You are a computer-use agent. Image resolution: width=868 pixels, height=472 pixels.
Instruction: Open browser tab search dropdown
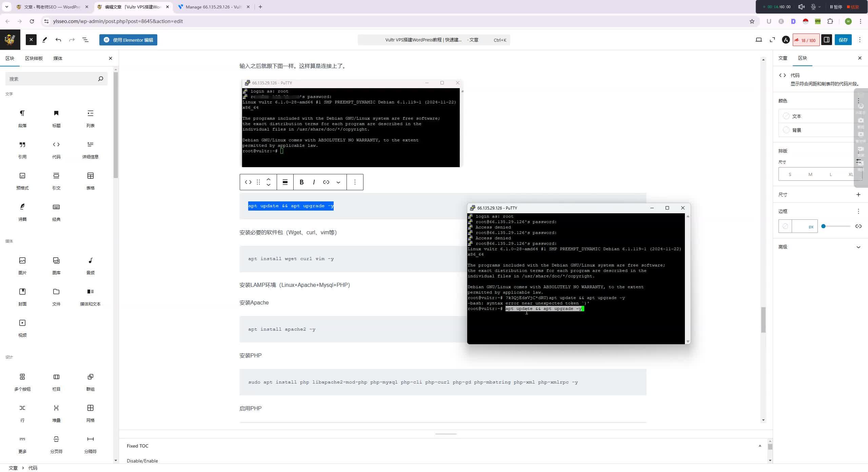pos(6,6)
